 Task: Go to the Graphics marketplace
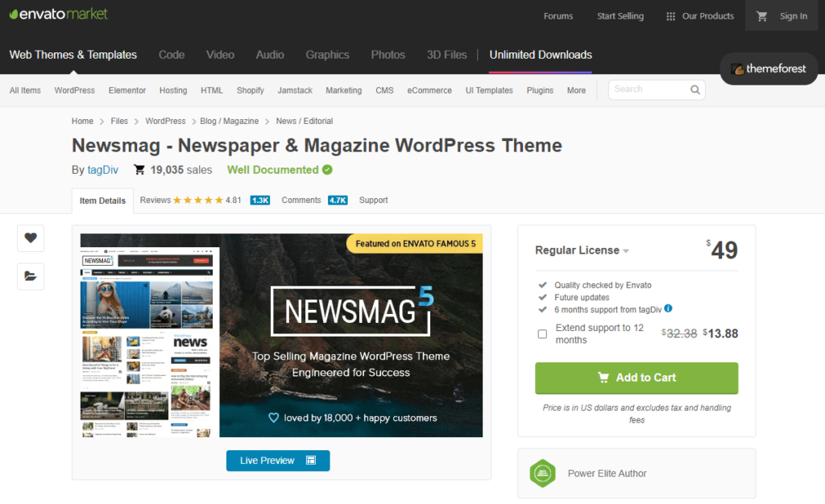327,55
